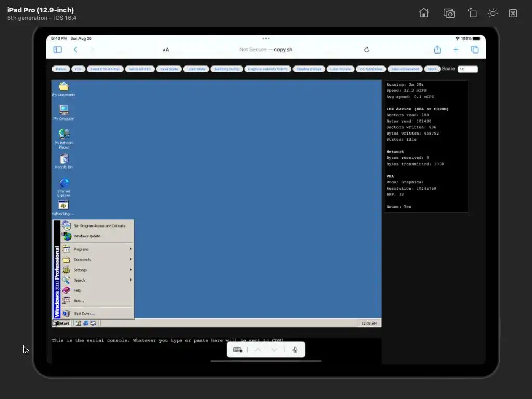
Task: Show the Safari tab overview
Action: tap(475, 50)
